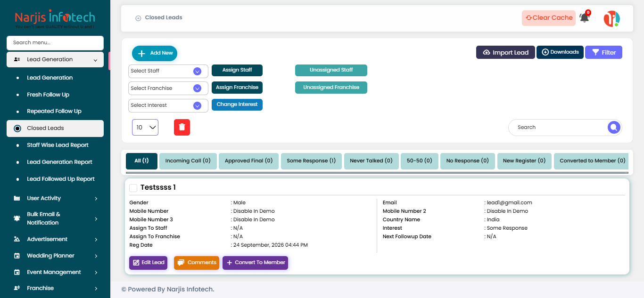Image resolution: width=644 pixels, height=298 pixels.
Task: Open the Select Staff dropdown
Action: click(x=168, y=71)
